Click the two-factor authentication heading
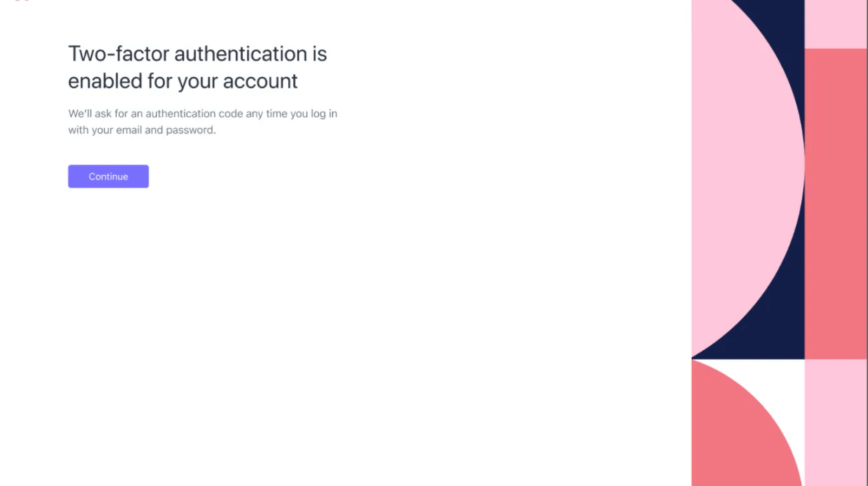Viewport: 868px width, 486px height. [197, 67]
